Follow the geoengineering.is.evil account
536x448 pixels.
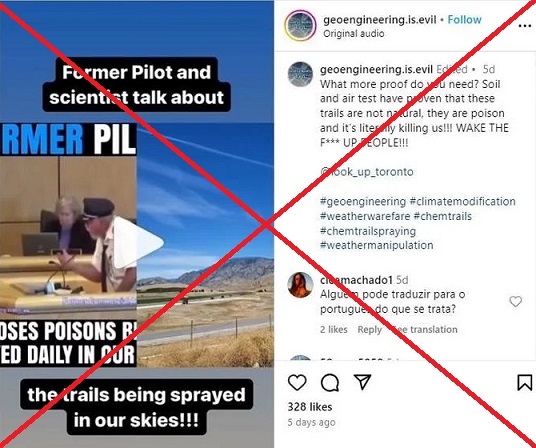(465, 20)
